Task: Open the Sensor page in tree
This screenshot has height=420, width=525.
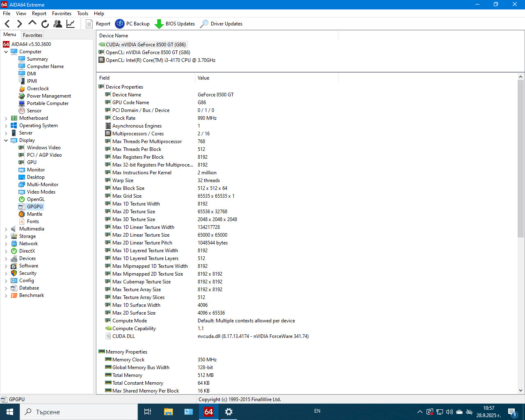Action: (x=34, y=111)
